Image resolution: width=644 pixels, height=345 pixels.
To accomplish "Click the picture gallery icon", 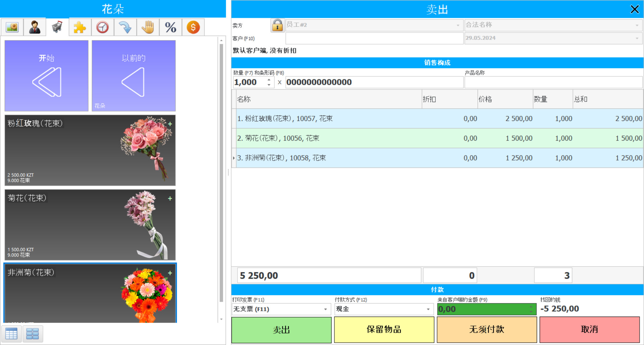I will (12, 27).
